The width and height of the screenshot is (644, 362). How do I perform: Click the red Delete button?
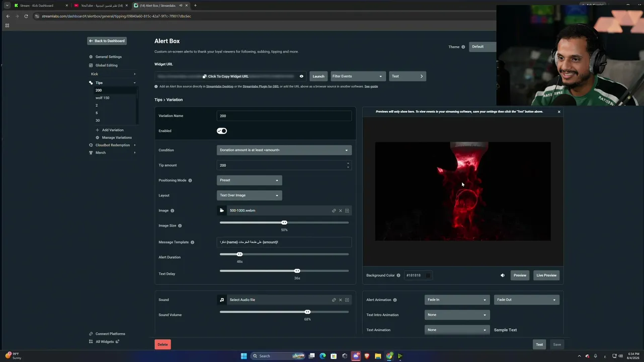(163, 344)
